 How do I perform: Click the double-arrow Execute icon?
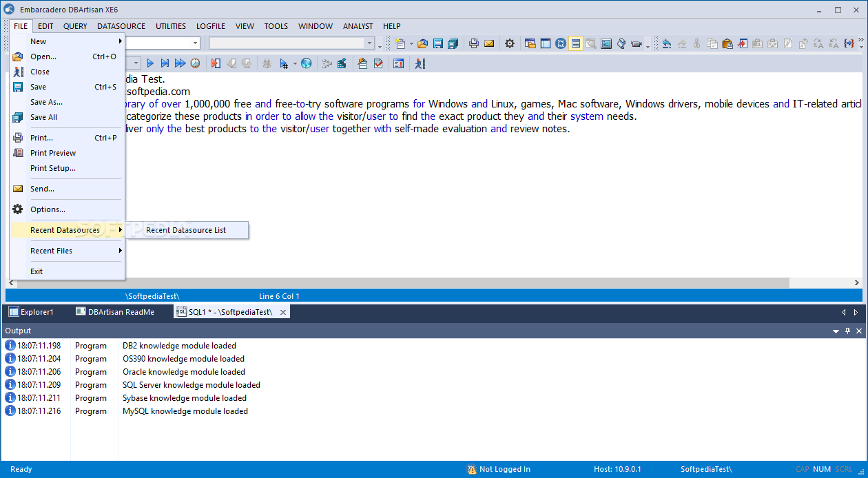[x=180, y=63]
